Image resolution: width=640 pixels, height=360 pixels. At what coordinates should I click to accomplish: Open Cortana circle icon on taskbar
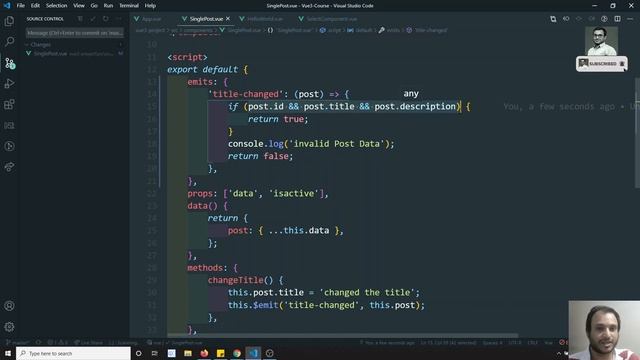[138, 353]
